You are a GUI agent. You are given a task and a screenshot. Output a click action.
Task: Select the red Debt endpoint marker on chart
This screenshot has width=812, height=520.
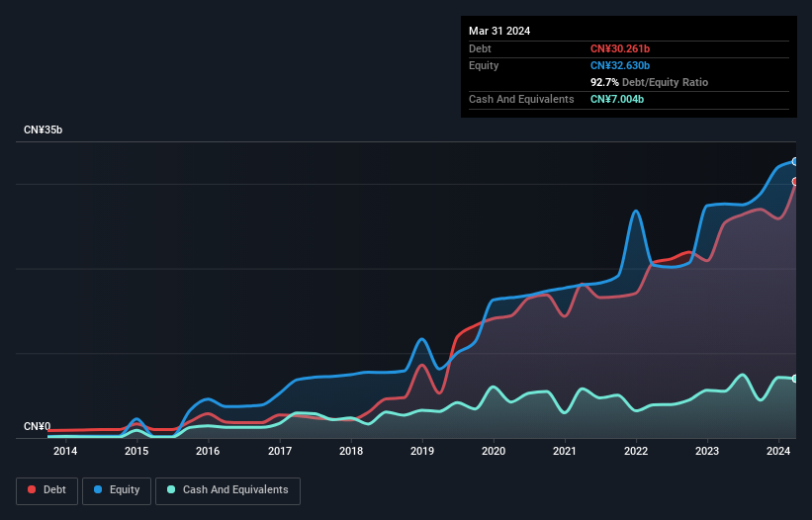[x=794, y=181]
